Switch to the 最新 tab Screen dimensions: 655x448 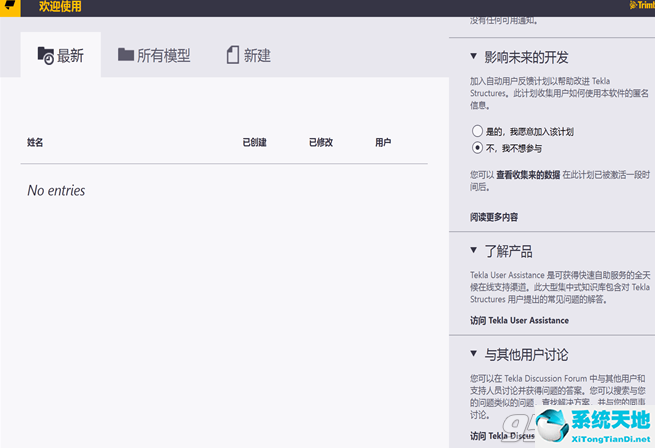61,56
